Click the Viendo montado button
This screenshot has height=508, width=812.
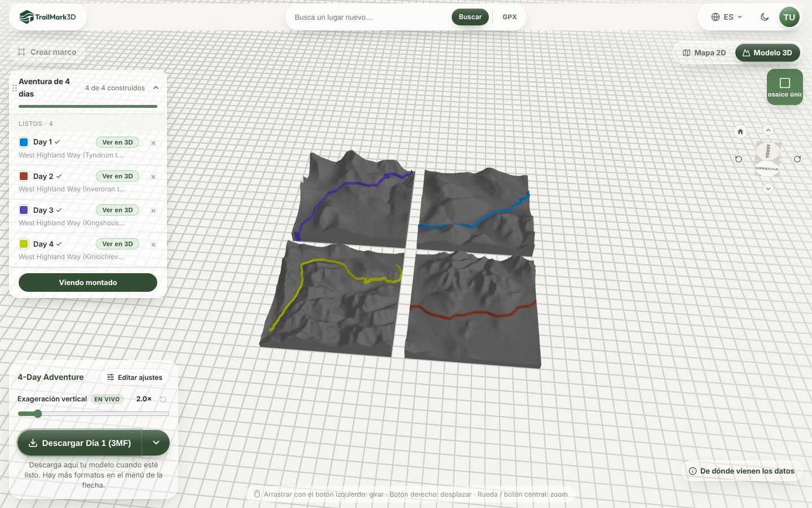click(88, 283)
